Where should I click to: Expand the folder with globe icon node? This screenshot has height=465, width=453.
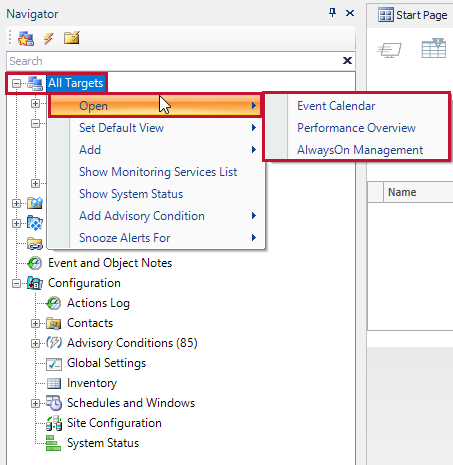16,203
